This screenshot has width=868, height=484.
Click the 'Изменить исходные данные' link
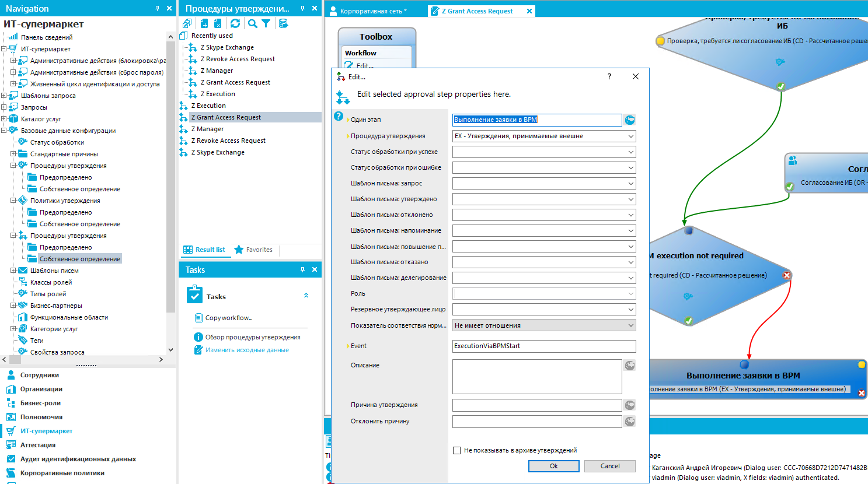pos(247,350)
